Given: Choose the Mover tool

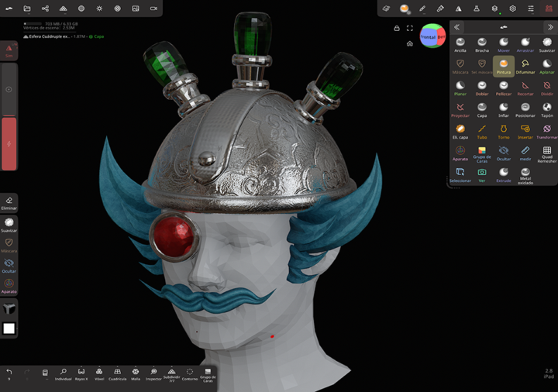Looking at the screenshot, I should coord(504,45).
